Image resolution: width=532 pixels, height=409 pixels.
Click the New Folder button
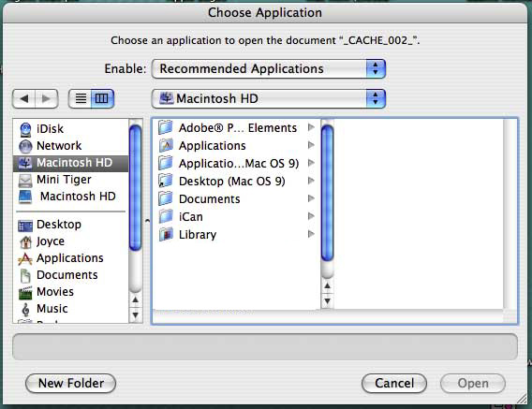click(x=70, y=383)
